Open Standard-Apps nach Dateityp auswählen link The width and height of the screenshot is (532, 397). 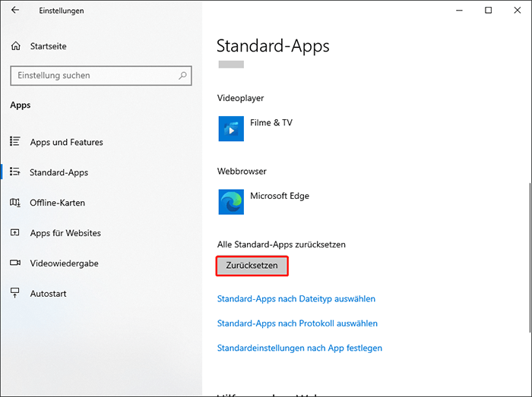tap(296, 299)
